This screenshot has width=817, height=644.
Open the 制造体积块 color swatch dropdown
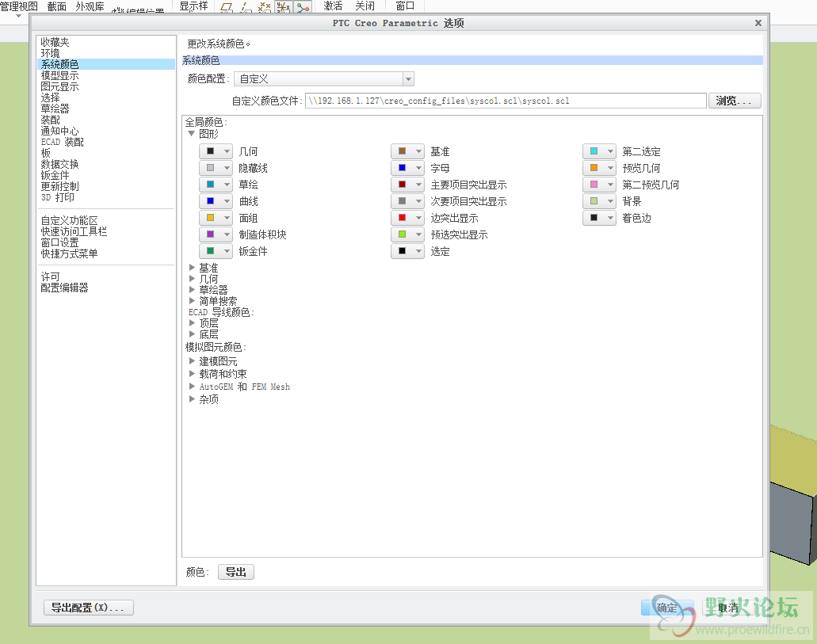coord(216,234)
